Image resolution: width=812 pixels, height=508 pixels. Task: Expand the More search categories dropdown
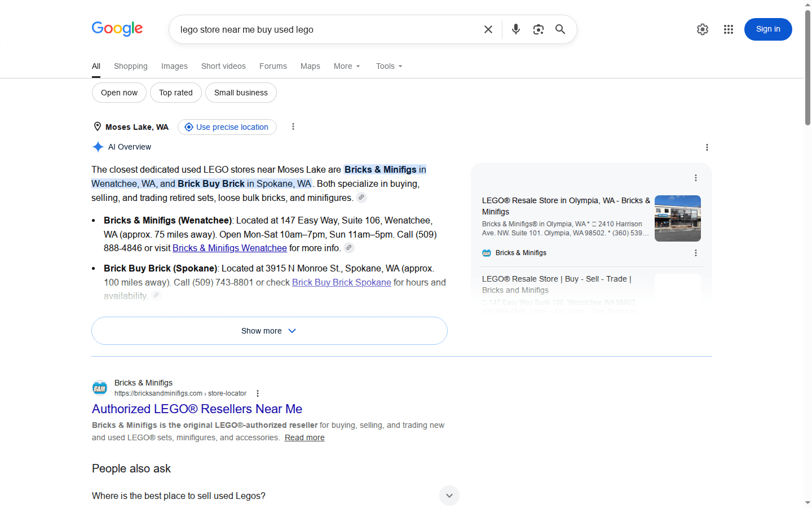347,66
